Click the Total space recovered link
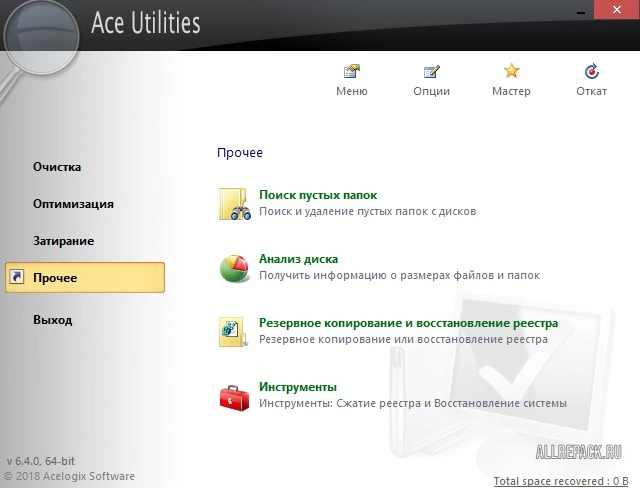640x488 pixels. point(561,481)
